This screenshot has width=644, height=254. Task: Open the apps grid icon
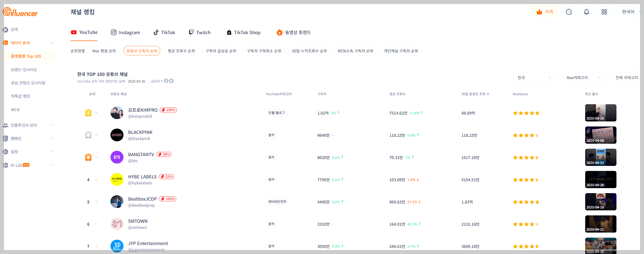tap(604, 12)
